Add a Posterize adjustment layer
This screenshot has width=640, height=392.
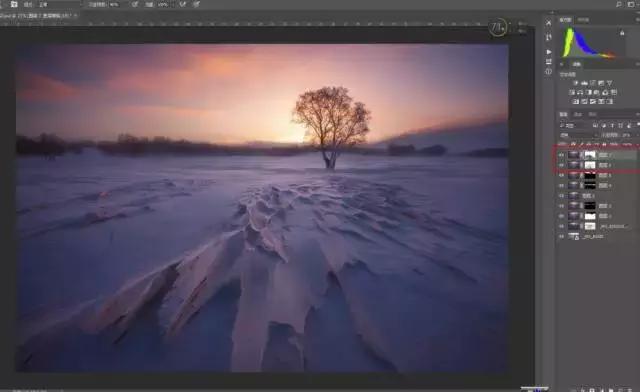click(x=584, y=102)
